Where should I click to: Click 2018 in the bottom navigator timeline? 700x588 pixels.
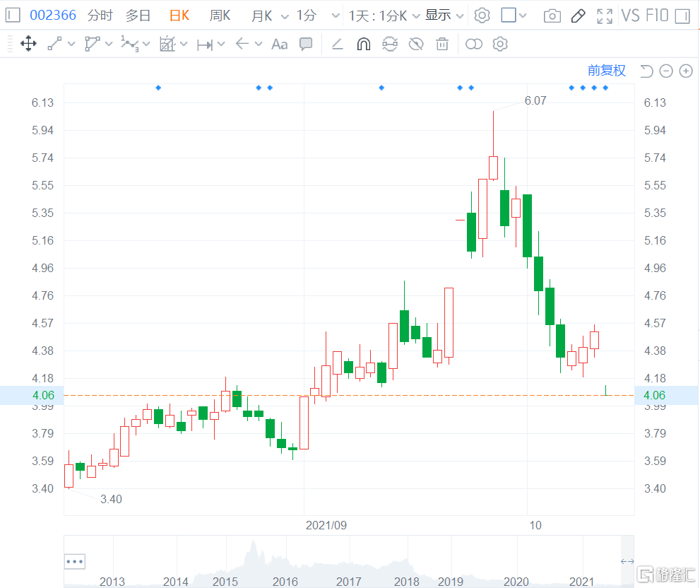pos(406,582)
